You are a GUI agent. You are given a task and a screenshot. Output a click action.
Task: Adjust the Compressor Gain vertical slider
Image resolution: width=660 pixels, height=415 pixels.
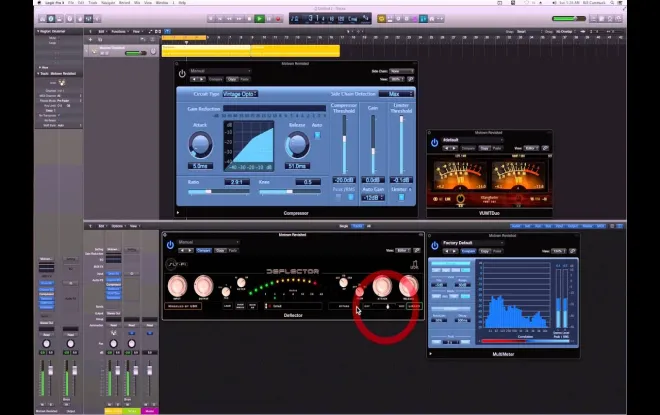pyautogui.click(x=373, y=144)
